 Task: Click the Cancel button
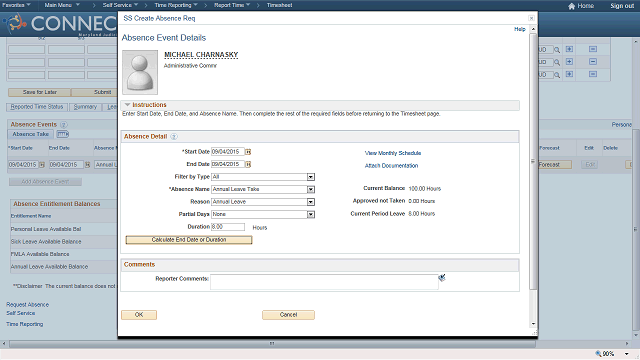click(288, 315)
